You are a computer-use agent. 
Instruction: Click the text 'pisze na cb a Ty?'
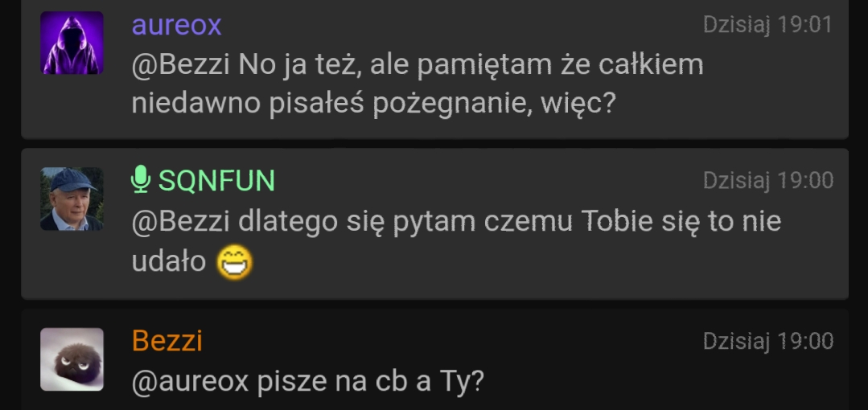tap(370, 381)
